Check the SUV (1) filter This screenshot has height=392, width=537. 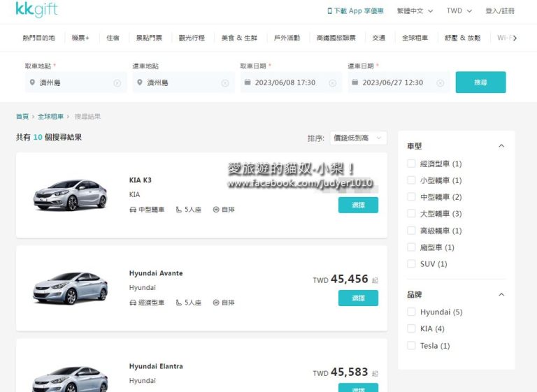click(412, 264)
